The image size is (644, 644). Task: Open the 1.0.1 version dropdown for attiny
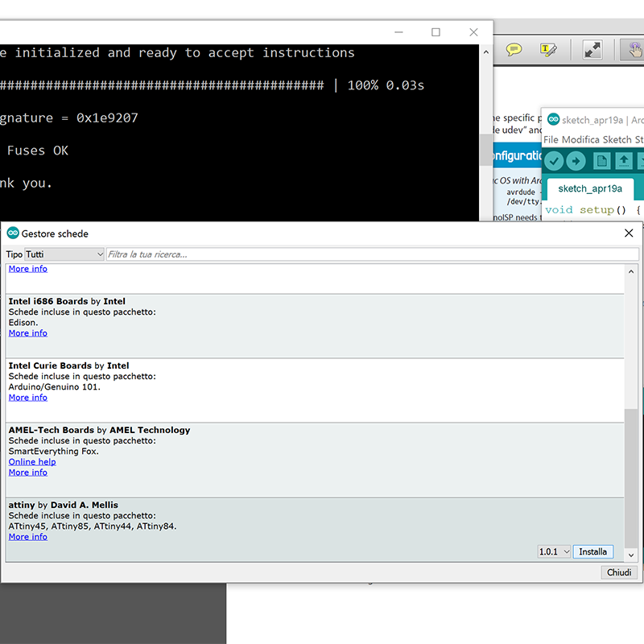point(554,551)
